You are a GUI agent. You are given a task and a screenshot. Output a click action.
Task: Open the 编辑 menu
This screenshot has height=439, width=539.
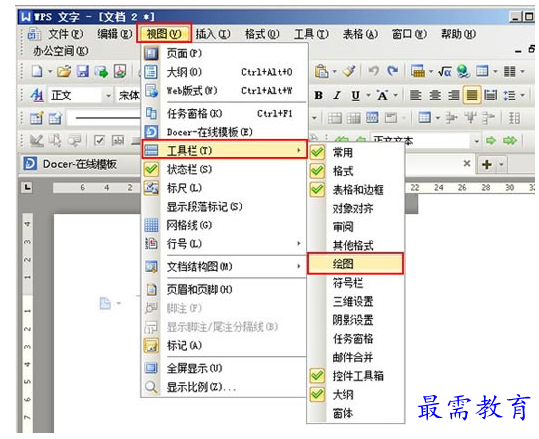click(x=114, y=34)
